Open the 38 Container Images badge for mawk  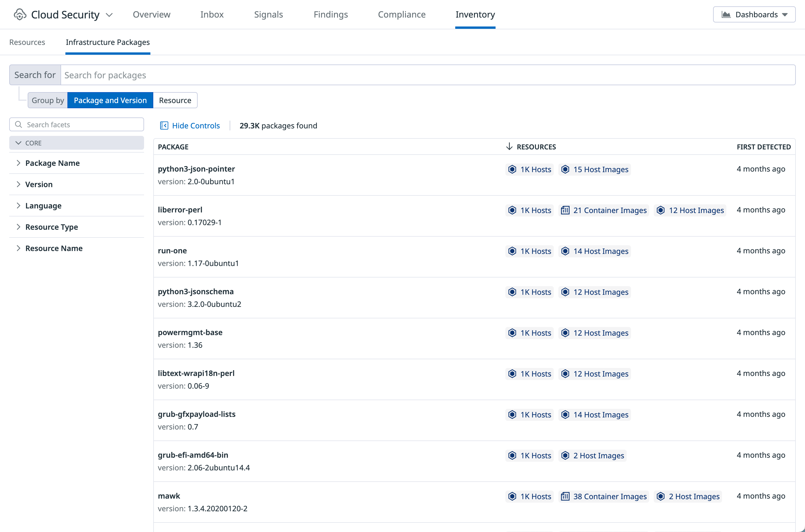[x=604, y=496]
